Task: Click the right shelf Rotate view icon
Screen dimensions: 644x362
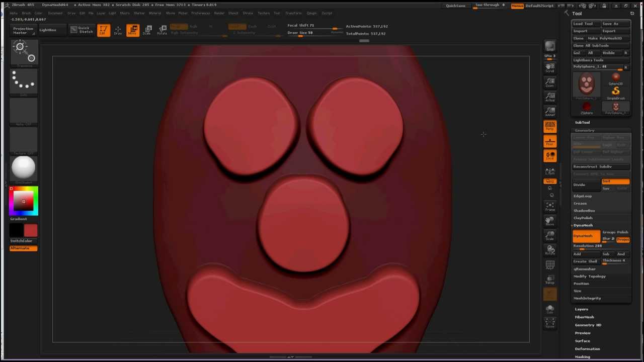Action: pyautogui.click(x=550, y=250)
